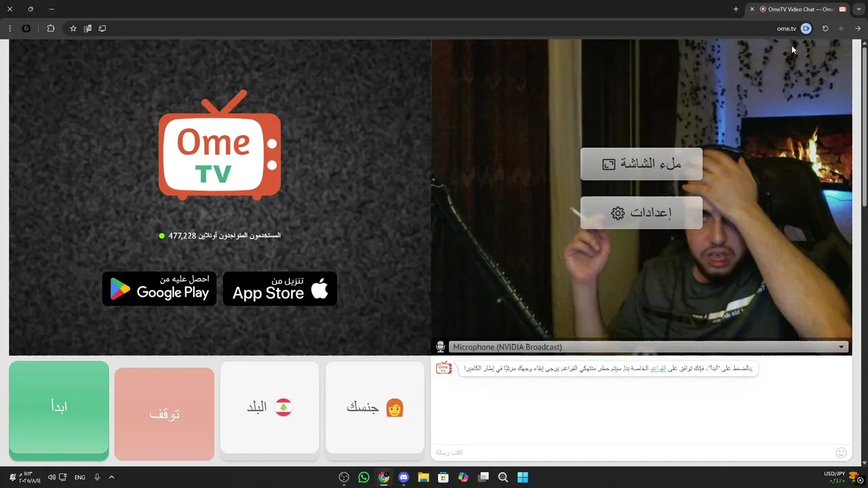This screenshot has height=488, width=868.
Task: Show hidden system tray icons chevron
Action: (x=111, y=477)
